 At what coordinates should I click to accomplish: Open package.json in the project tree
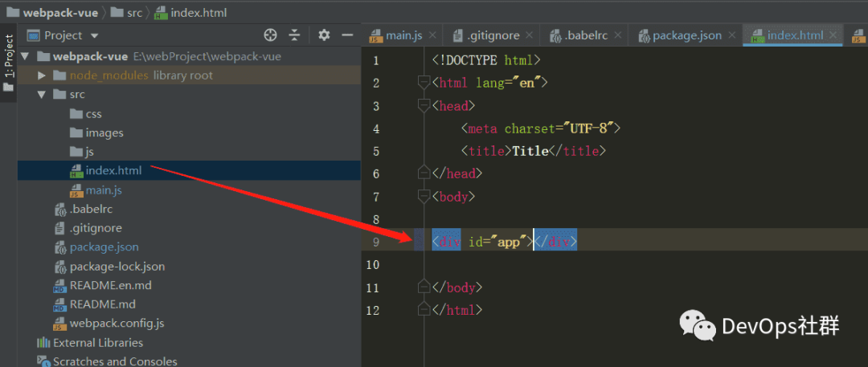coord(96,247)
